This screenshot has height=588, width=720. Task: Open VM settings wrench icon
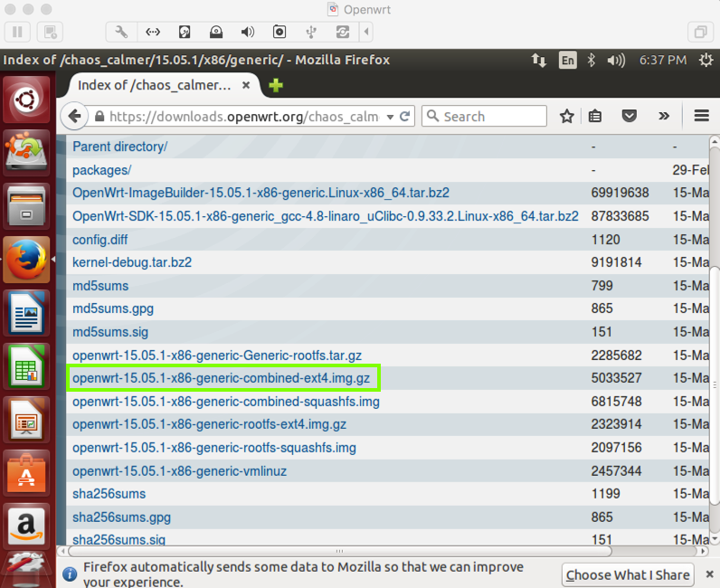(121, 32)
